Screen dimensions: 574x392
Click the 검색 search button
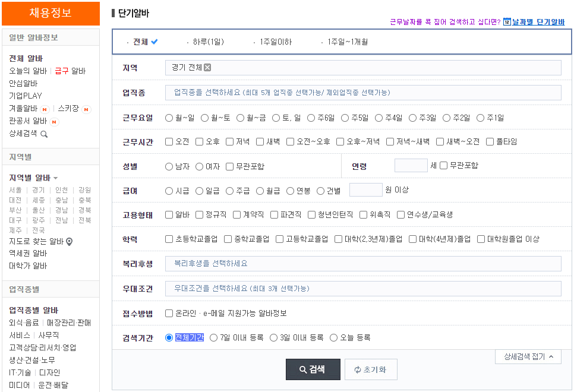tap(313, 369)
